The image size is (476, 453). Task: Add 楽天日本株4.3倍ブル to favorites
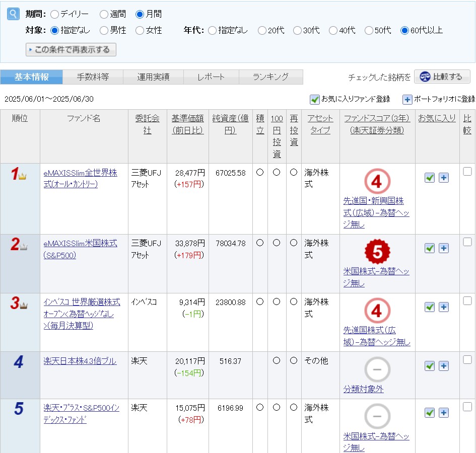tap(430, 366)
